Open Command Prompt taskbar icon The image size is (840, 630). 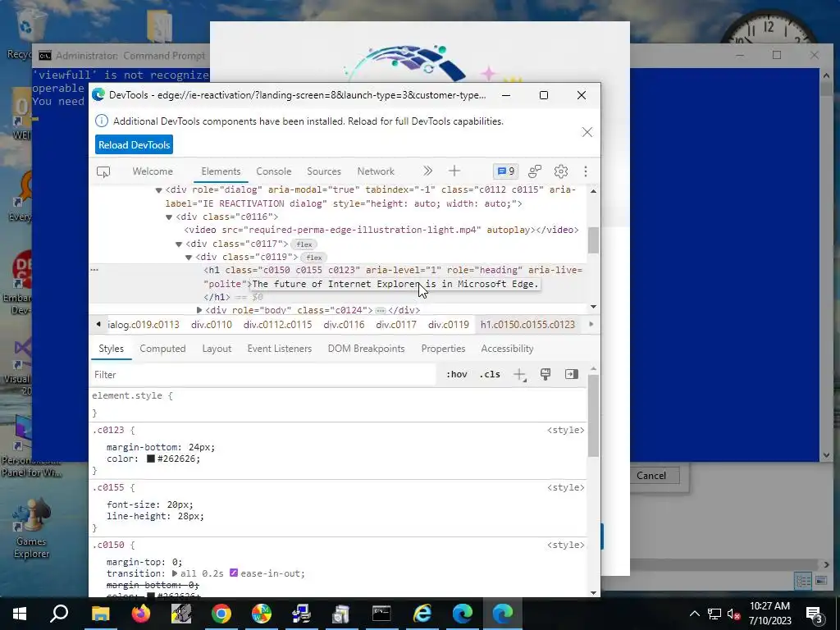(381, 614)
